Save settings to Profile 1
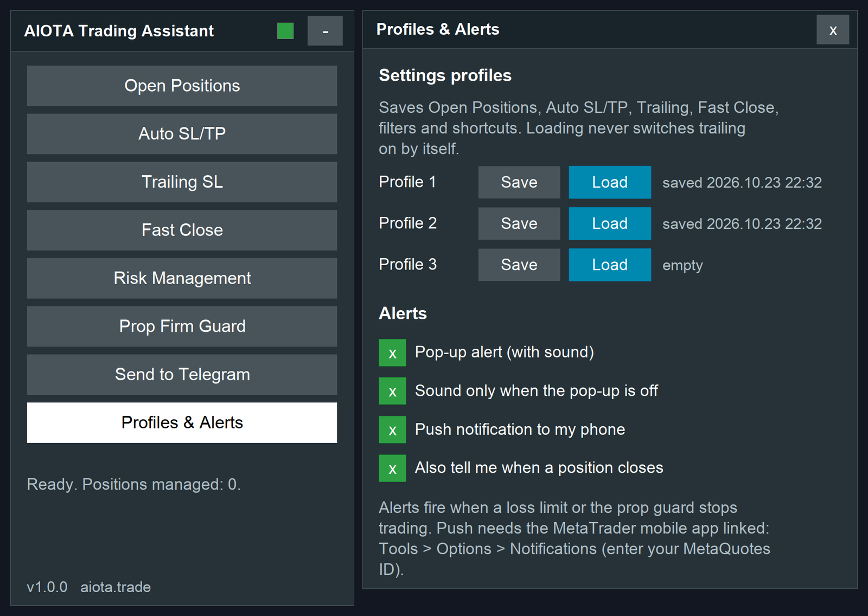The height and width of the screenshot is (616, 868). (519, 182)
